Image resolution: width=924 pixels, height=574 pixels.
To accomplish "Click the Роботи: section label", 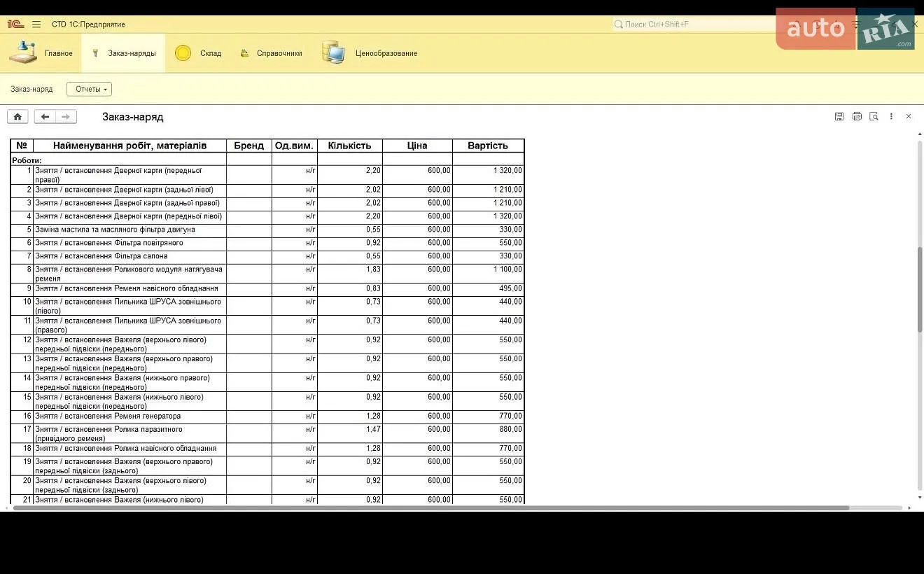I will coord(27,160).
